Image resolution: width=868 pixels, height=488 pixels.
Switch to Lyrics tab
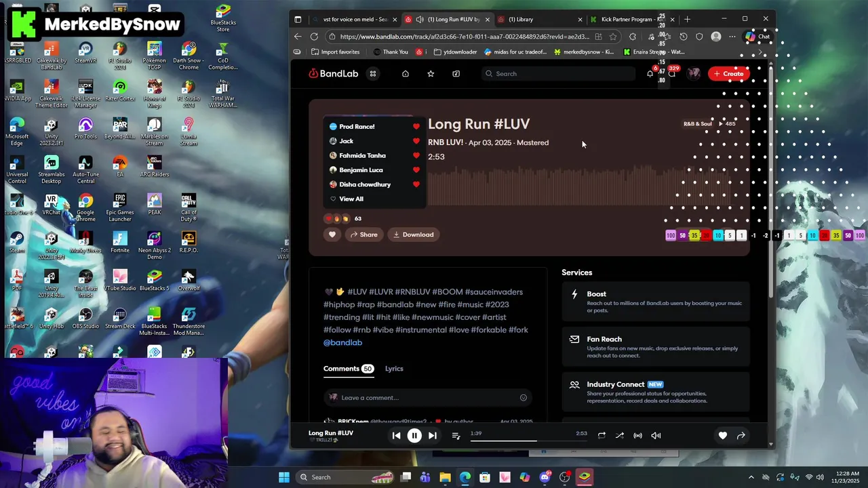[394, 369]
